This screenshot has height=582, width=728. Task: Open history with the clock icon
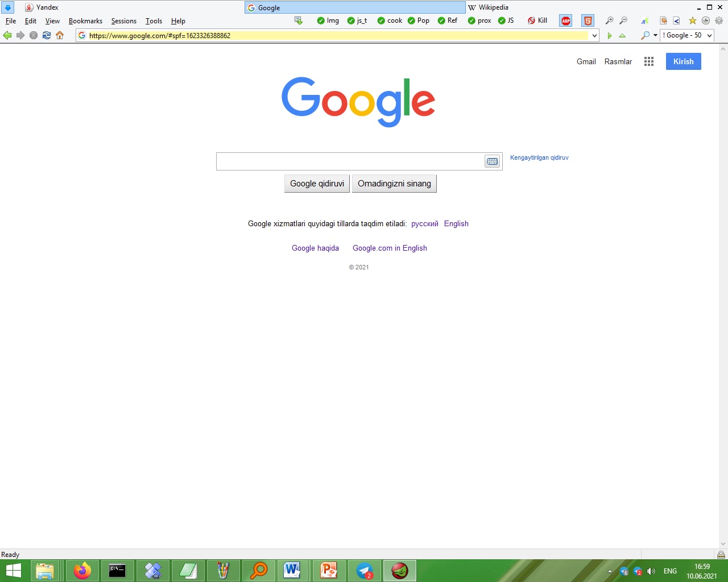tap(706, 20)
